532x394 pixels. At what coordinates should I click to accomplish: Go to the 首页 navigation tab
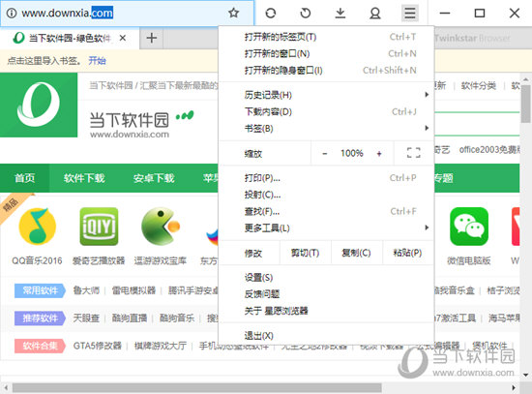pyautogui.click(x=25, y=178)
